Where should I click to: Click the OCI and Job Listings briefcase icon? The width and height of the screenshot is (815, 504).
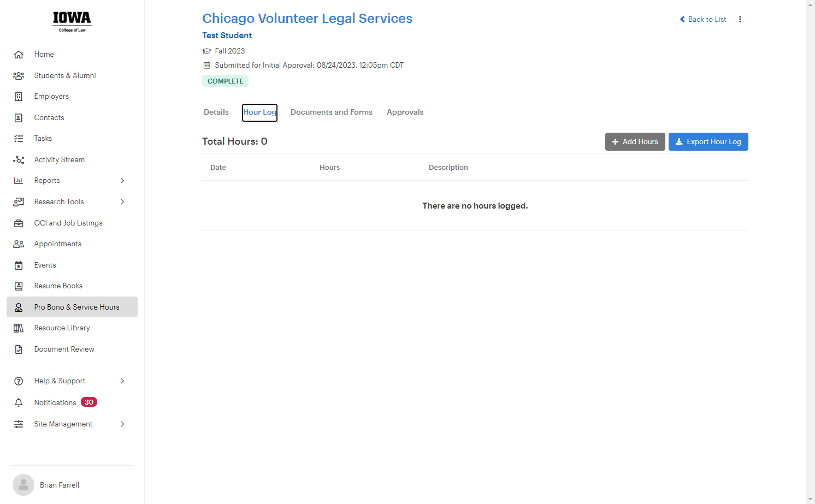point(19,223)
